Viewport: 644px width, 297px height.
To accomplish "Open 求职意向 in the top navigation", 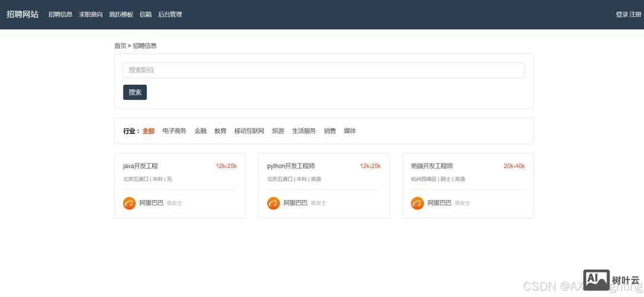I will pos(91,14).
